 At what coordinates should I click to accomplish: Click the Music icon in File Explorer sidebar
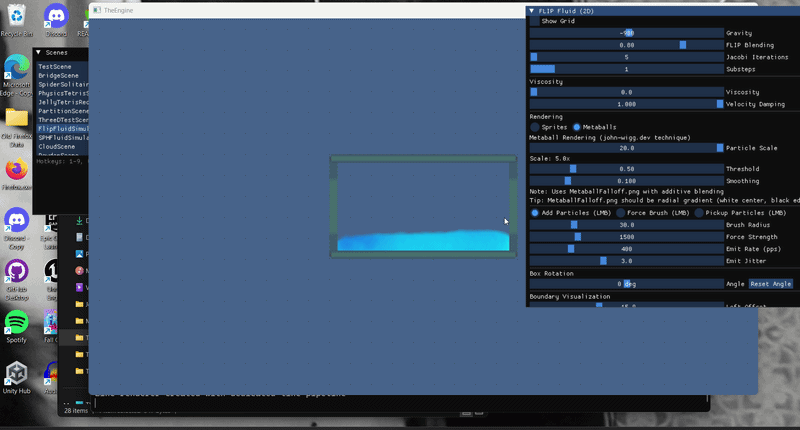79,270
